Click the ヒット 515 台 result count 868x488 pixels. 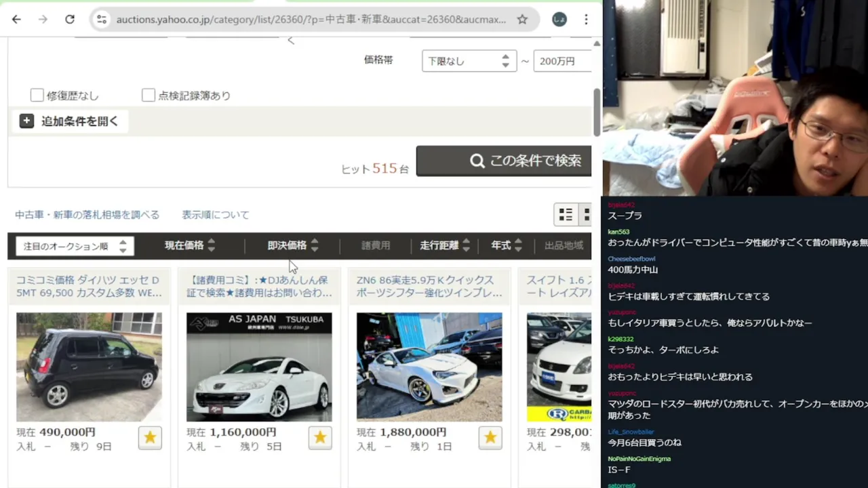[375, 168]
